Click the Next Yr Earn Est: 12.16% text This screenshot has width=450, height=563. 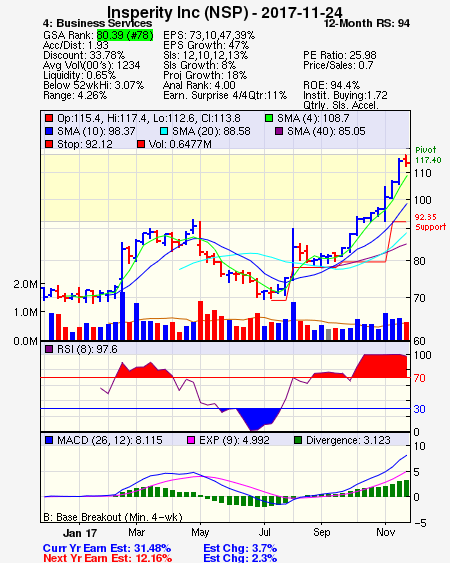pyautogui.click(x=107, y=558)
